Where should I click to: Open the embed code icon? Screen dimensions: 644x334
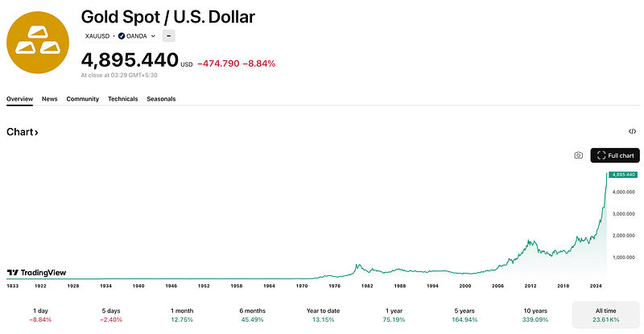click(632, 131)
